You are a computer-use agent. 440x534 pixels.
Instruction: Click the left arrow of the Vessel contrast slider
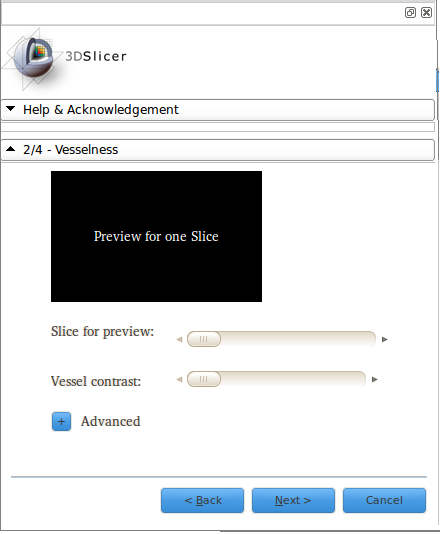179,379
